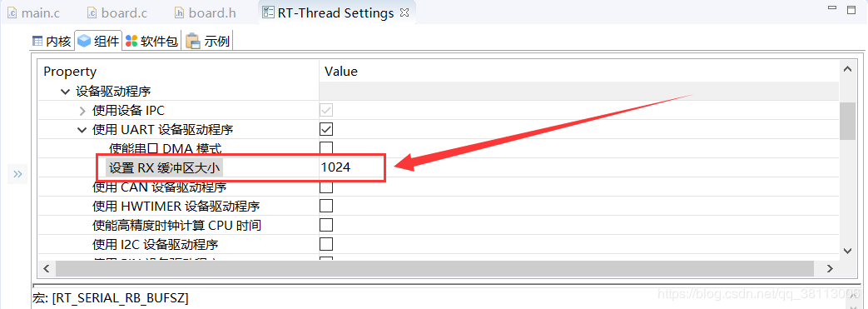Screen dimensions: 868x309
Task: Click the 内核 table icon
Action: tap(37, 41)
